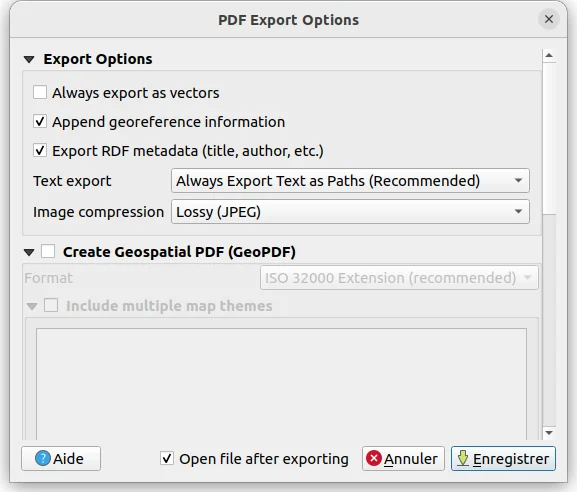Click the scrollbar down arrow
Screen dimensions: 577x492
click(549, 433)
